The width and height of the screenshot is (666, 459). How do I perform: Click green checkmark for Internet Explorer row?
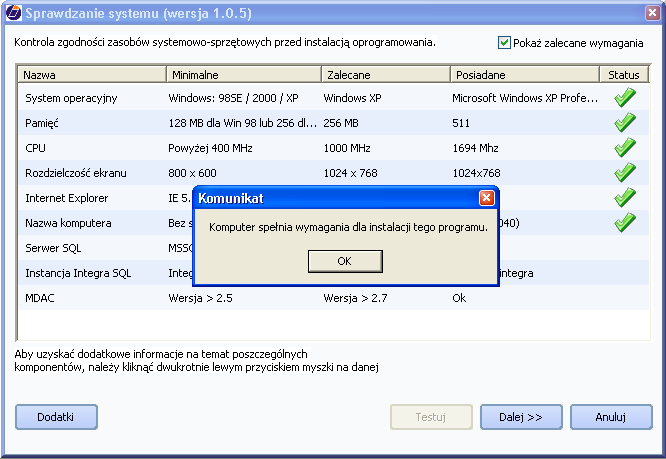[625, 198]
